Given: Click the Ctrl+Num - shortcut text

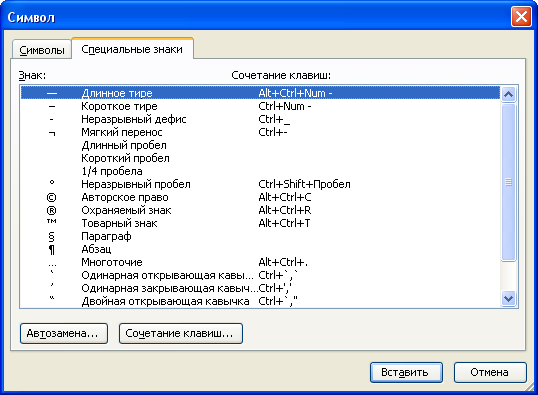Looking at the screenshot, I should [x=285, y=106].
